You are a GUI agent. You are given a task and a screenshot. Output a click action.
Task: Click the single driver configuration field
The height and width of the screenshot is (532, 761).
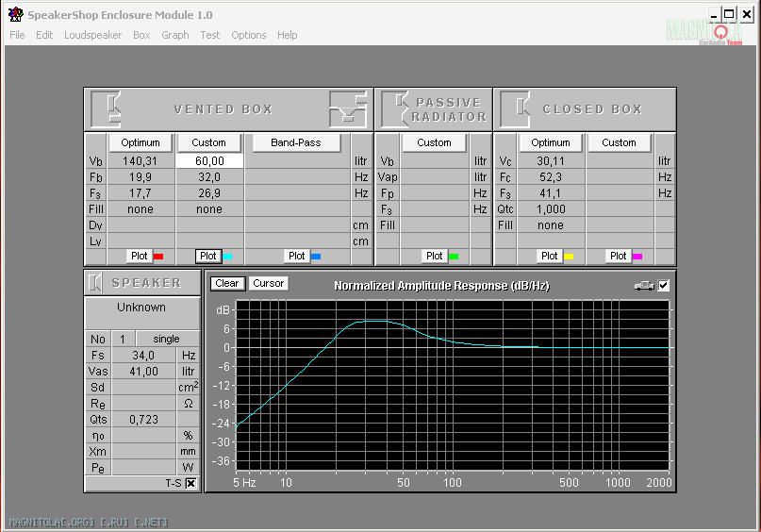pos(167,339)
